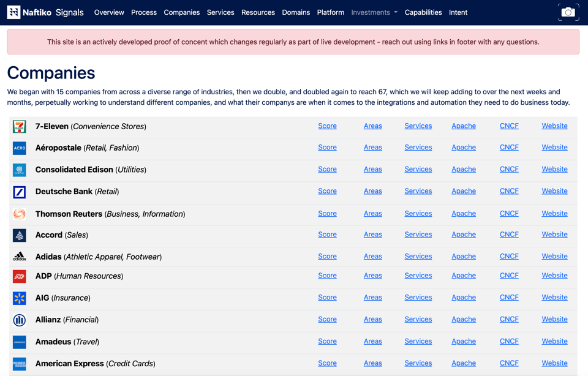Click the Allianz logo icon
This screenshot has width=588, height=376.
(20, 320)
